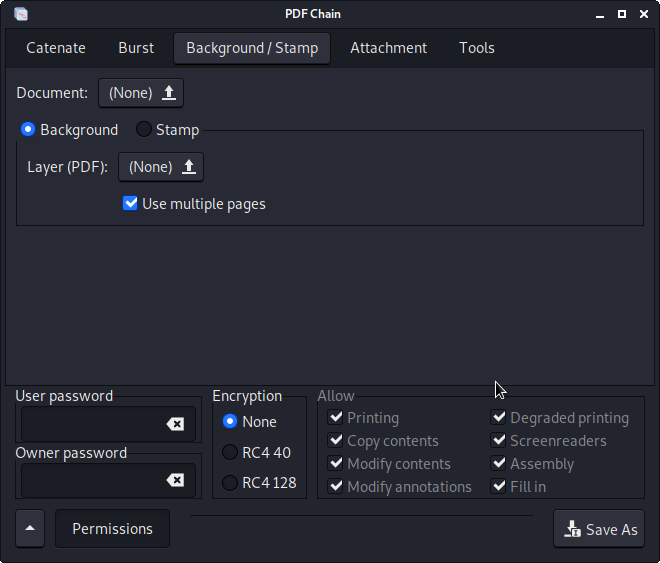
Task: Clear the Owner password field with backspace icon
Action: 175,480
